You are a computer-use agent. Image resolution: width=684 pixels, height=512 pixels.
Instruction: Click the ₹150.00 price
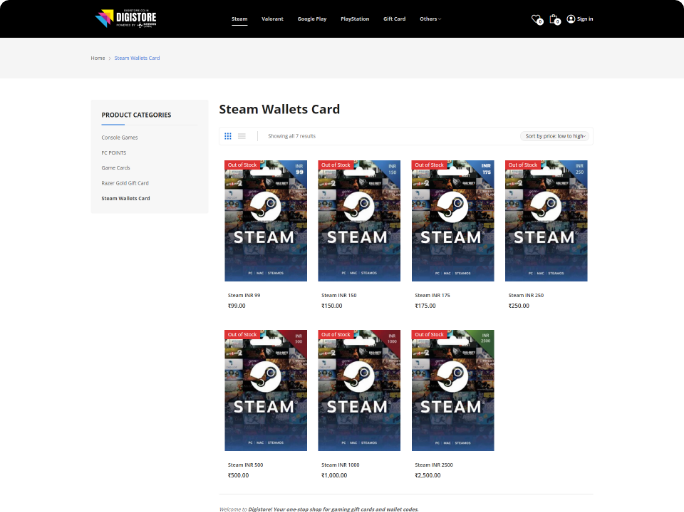pyautogui.click(x=332, y=306)
